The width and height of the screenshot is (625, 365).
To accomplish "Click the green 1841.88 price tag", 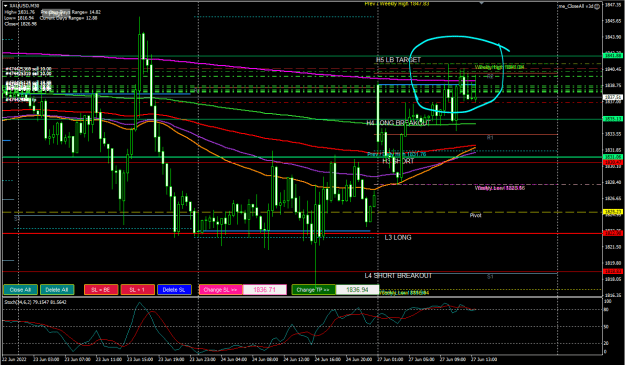I will point(613,55).
